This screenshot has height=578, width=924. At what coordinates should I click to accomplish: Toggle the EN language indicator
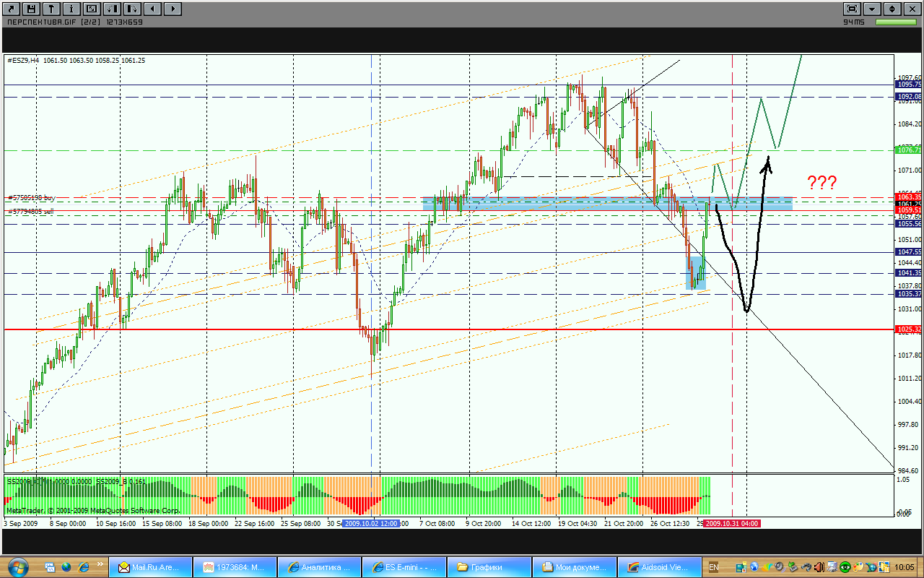(x=714, y=567)
